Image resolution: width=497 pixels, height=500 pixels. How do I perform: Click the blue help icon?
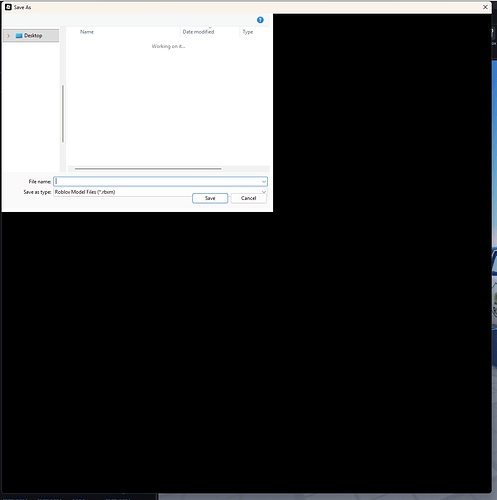[x=260, y=20]
